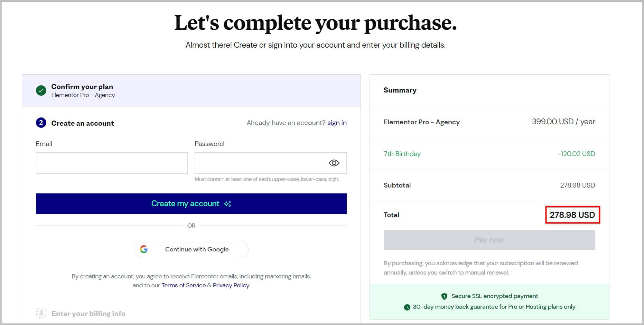644x325 pixels.
Task: Click the Google logo icon
Action: point(144,249)
